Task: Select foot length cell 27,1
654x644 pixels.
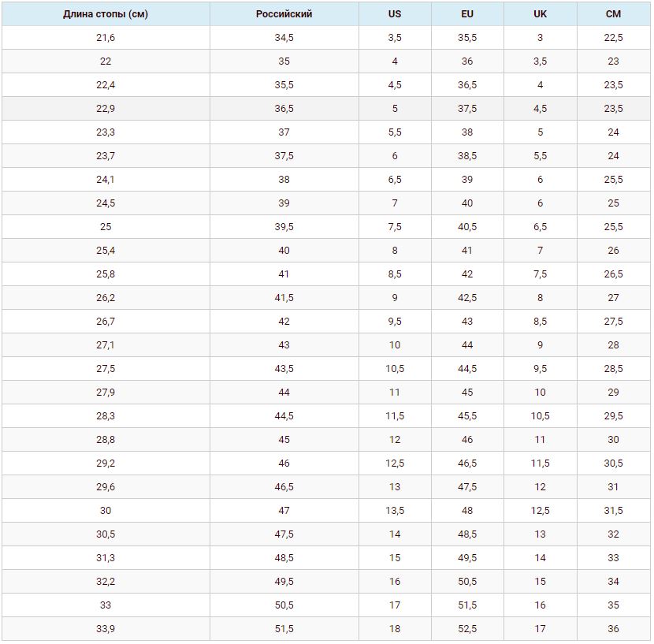Action: pyautogui.click(x=106, y=345)
